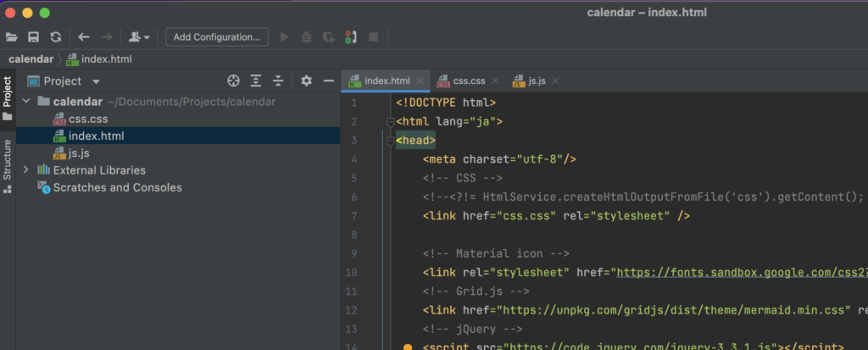Navigate forward with the right arrow
868x350 pixels.
(x=106, y=37)
